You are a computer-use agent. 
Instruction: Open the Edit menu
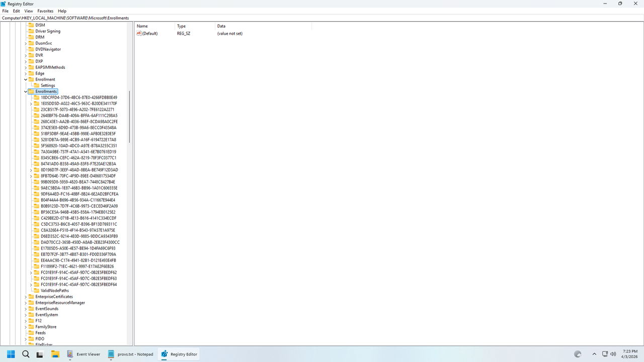tap(17, 11)
